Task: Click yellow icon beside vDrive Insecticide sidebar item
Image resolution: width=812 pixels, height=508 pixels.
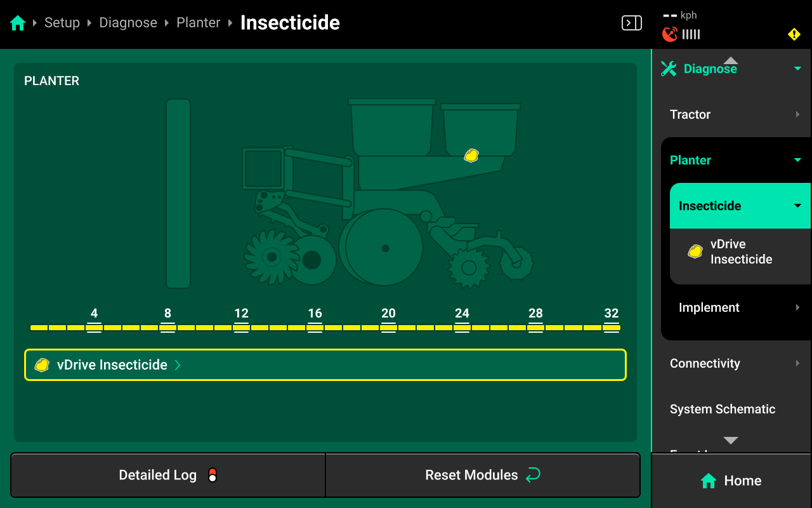Action: coord(695,251)
